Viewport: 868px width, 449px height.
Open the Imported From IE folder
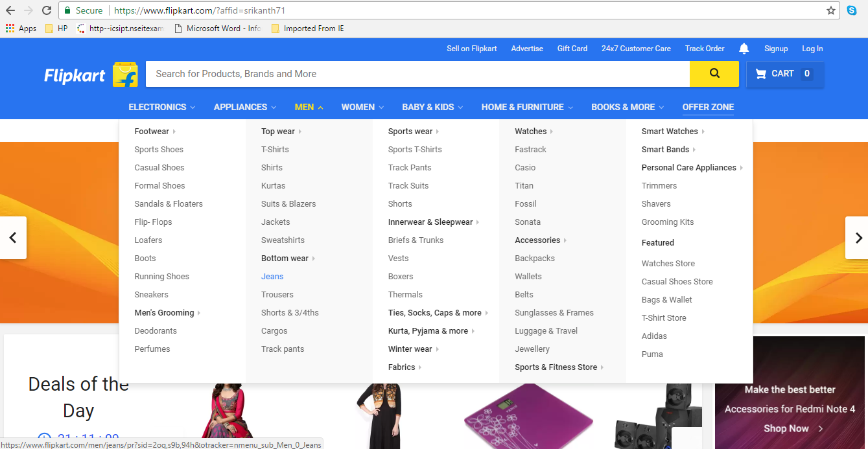click(307, 29)
